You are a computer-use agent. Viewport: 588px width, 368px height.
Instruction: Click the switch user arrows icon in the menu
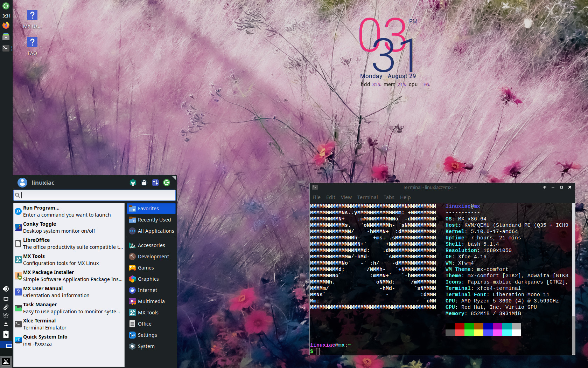click(155, 183)
